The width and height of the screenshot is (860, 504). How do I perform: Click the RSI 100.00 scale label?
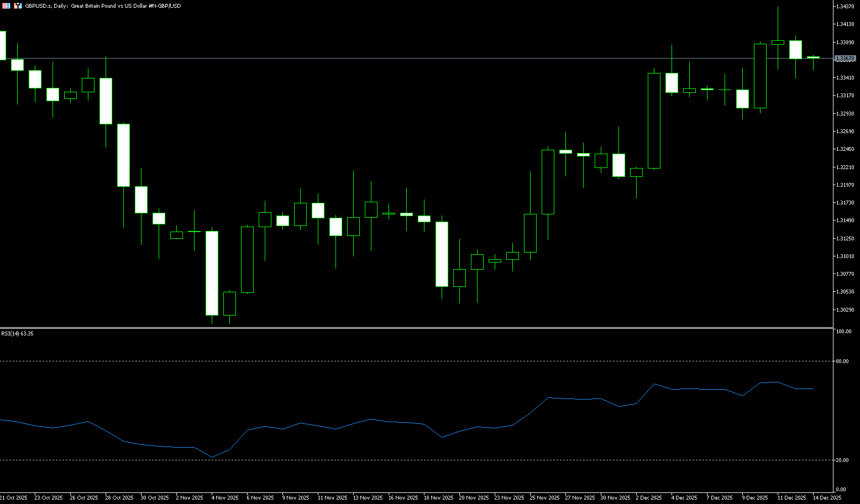point(843,332)
